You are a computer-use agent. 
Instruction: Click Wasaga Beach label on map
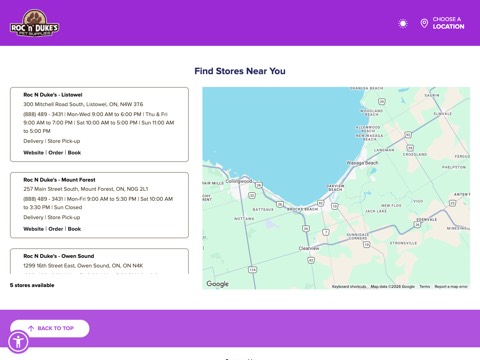(x=362, y=163)
